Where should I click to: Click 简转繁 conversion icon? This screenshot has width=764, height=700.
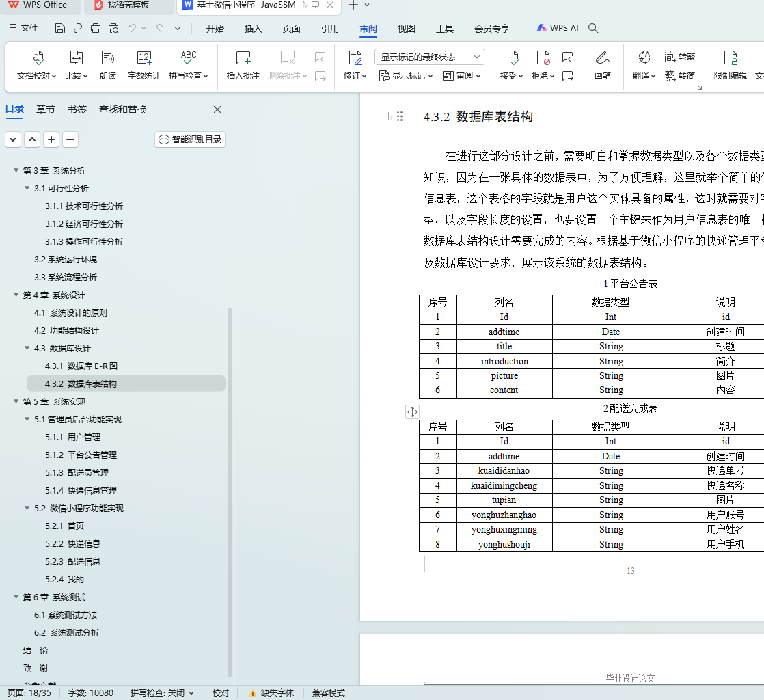coord(679,57)
